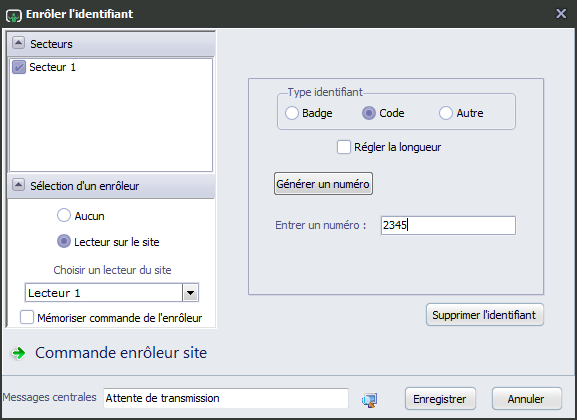Click the green arrow icon beside Commande enrôleur site
This screenshot has height=420, width=577.
(x=18, y=353)
